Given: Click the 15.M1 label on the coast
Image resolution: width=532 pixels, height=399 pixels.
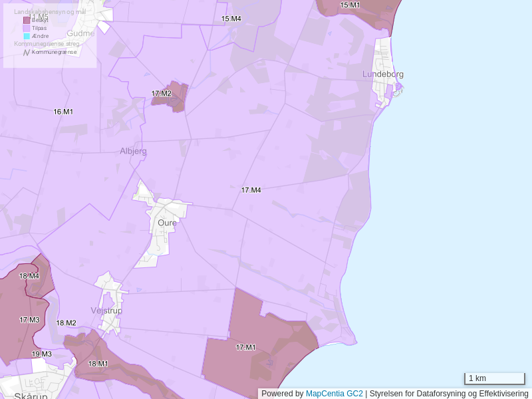Looking at the screenshot, I should [x=350, y=5].
